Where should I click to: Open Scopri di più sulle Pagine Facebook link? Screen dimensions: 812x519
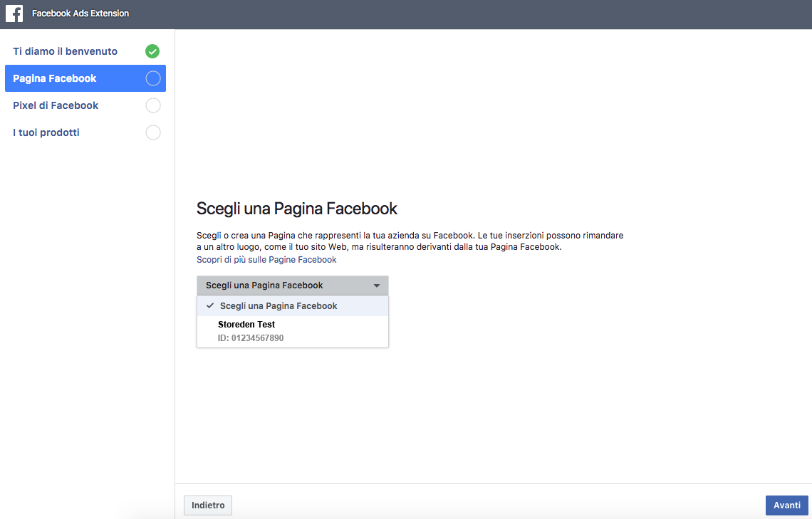(x=266, y=260)
